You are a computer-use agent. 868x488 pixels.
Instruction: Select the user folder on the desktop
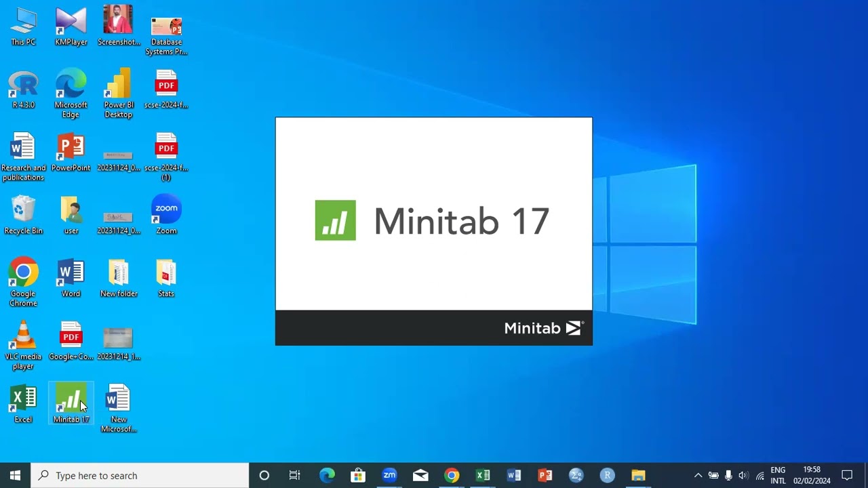click(71, 216)
